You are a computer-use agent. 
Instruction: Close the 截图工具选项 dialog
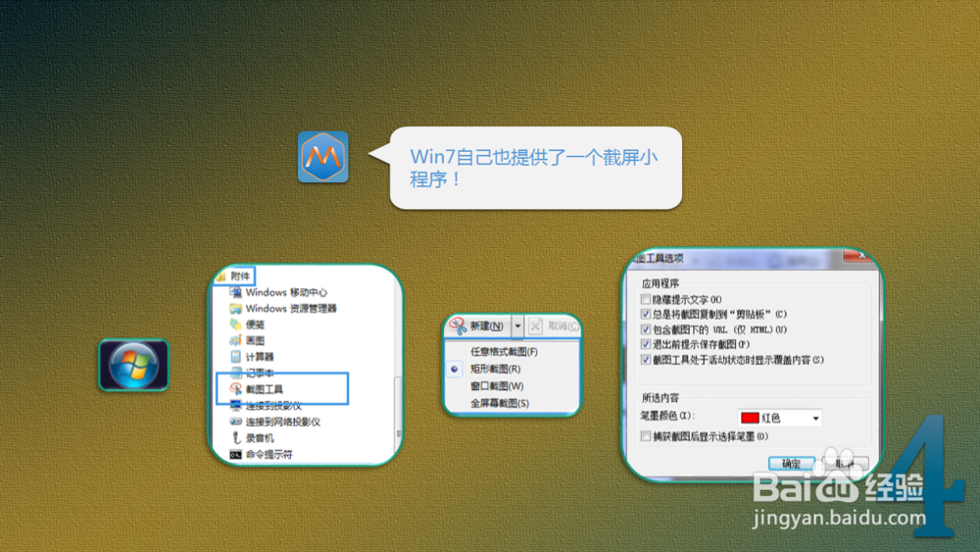click(x=860, y=255)
